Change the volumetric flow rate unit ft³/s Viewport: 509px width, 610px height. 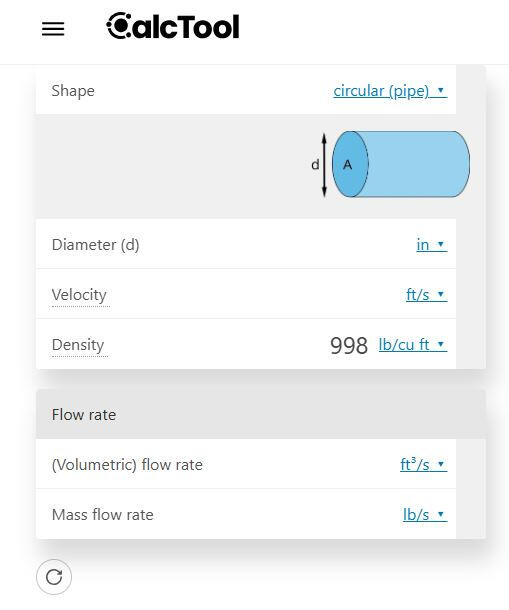coord(423,465)
